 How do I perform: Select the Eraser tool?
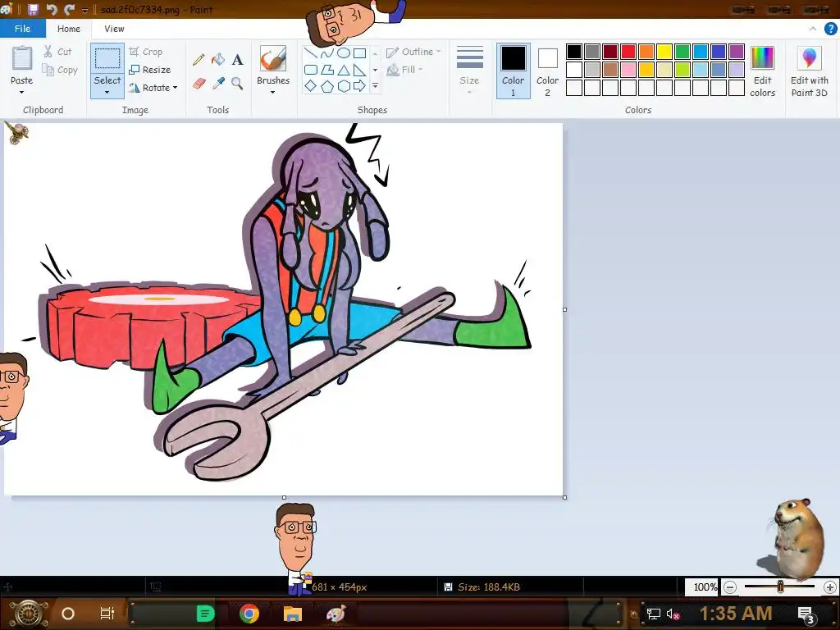coord(199,84)
